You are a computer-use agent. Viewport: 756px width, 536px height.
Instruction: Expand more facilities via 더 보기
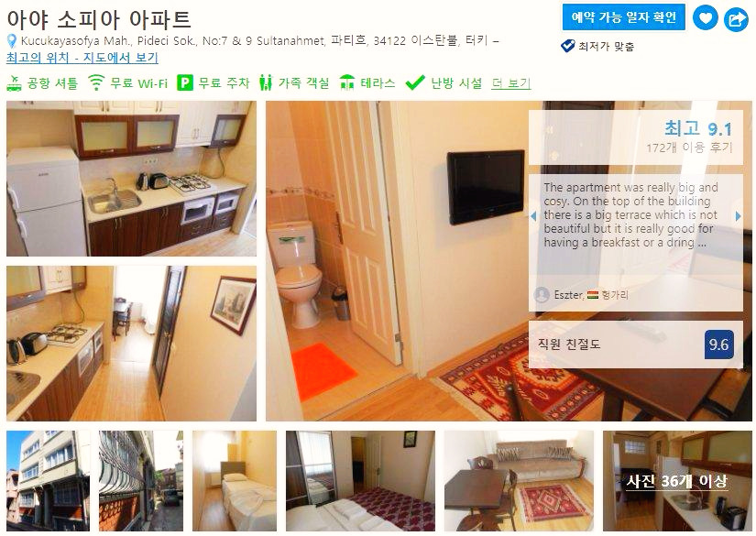click(x=511, y=83)
